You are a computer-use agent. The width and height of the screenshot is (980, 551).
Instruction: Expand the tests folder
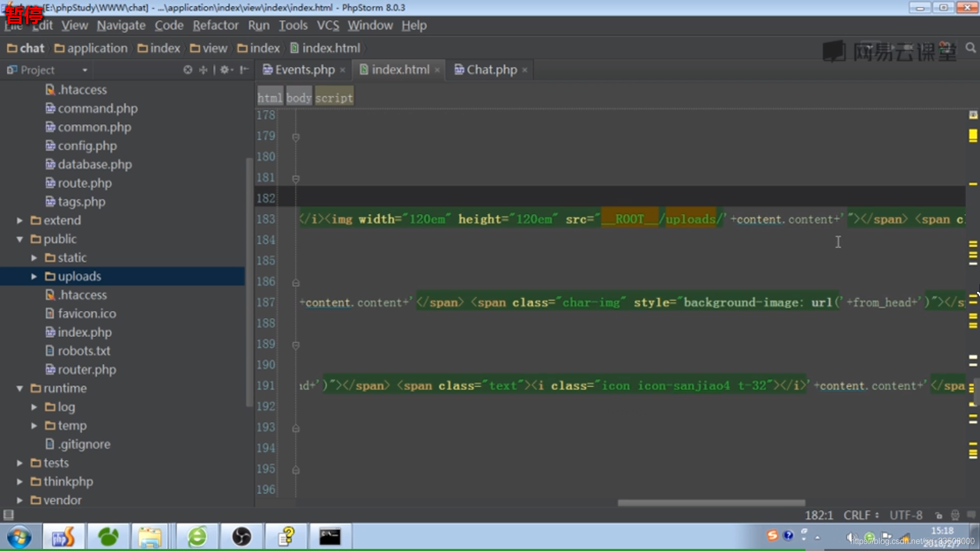(19, 463)
